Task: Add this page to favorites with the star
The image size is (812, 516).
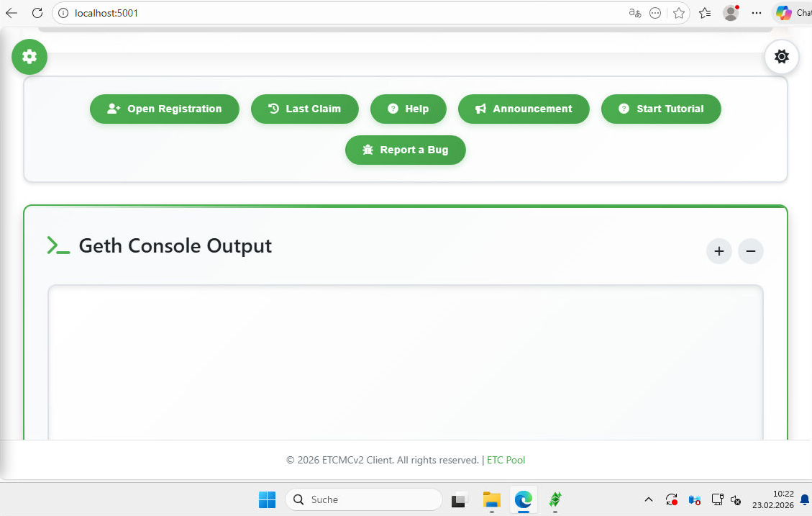Action: coord(678,13)
